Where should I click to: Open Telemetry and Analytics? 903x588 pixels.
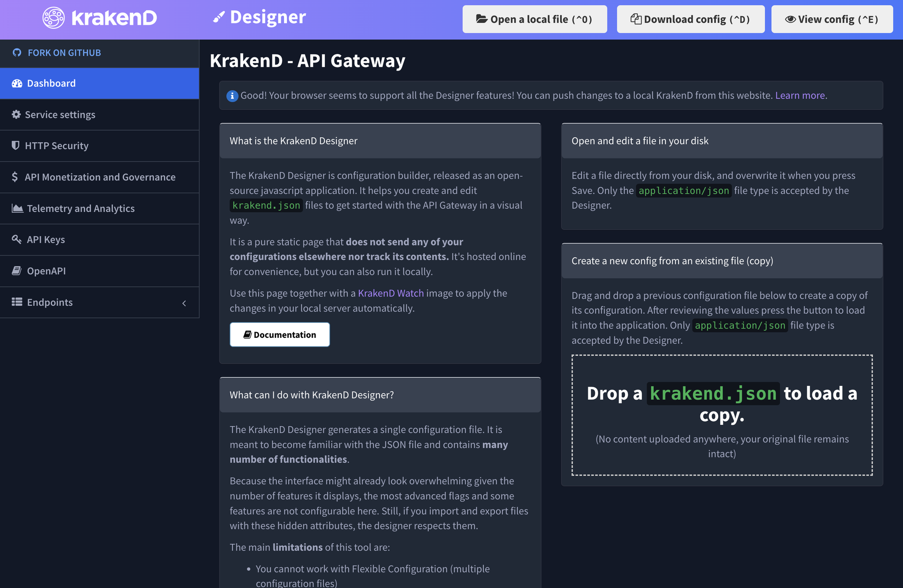(100, 208)
